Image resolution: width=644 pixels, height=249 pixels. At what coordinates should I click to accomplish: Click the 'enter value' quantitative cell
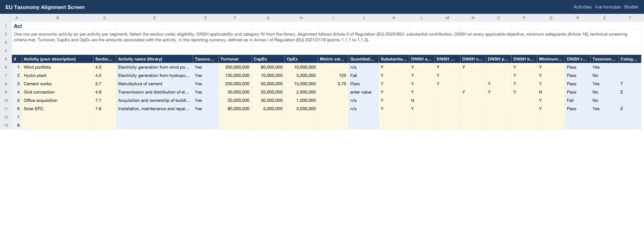click(363, 92)
